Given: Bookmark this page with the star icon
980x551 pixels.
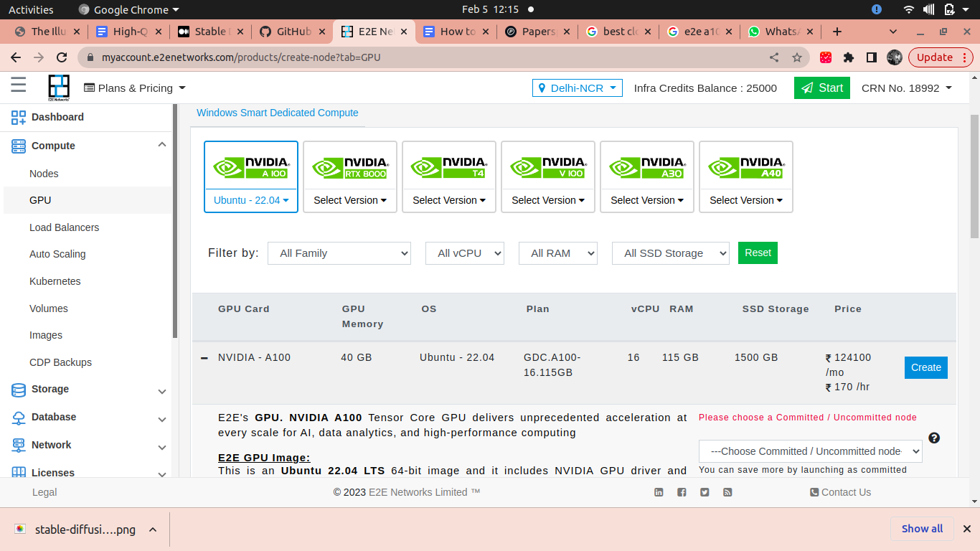Looking at the screenshot, I should pyautogui.click(x=797, y=57).
